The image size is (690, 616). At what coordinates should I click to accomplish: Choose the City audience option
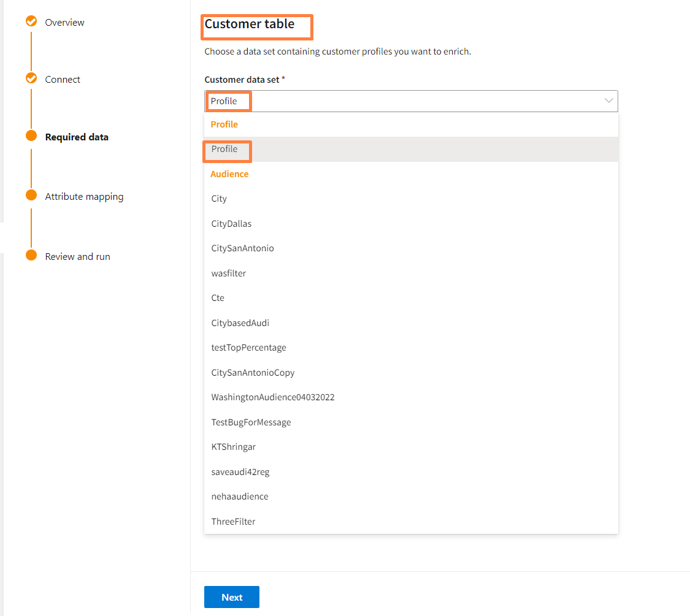pyautogui.click(x=219, y=199)
